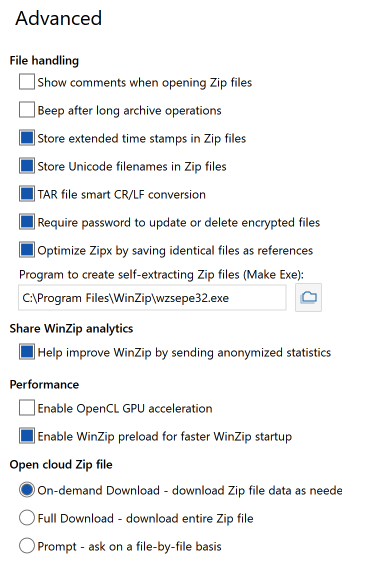
Task: Click the Advanced page heading
Action: 59,18
